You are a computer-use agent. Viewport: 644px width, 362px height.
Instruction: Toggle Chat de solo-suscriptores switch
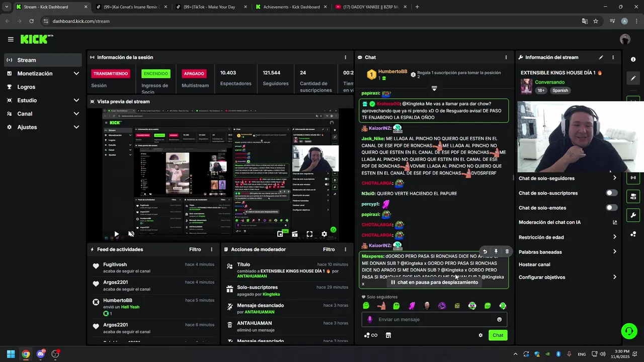[611, 193]
